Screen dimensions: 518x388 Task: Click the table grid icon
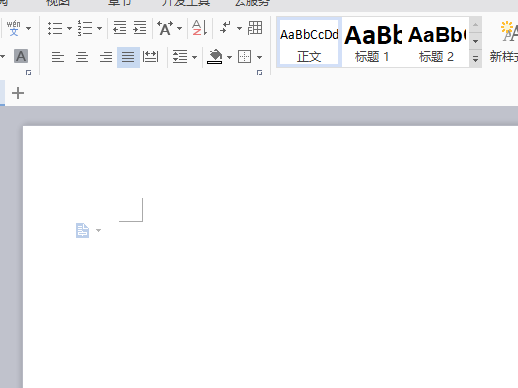[x=255, y=28]
